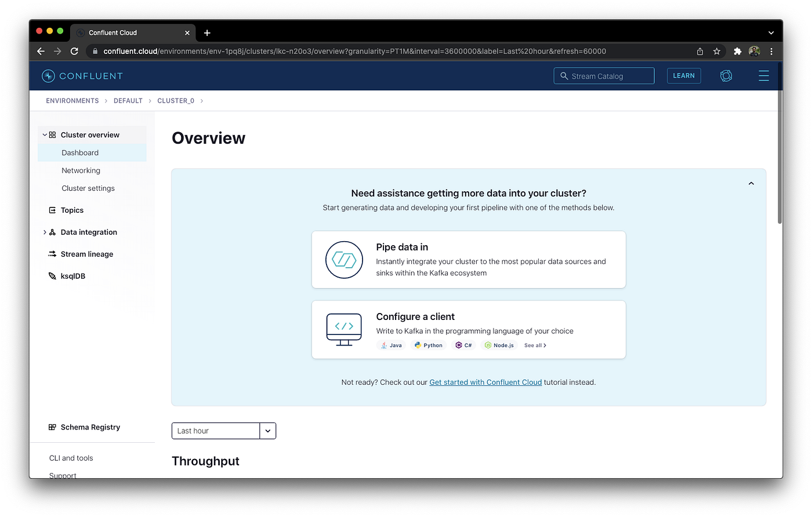Open the Configure a client card
The height and width of the screenshot is (517, 812).
pyautogui.click(x=469, y=330)
